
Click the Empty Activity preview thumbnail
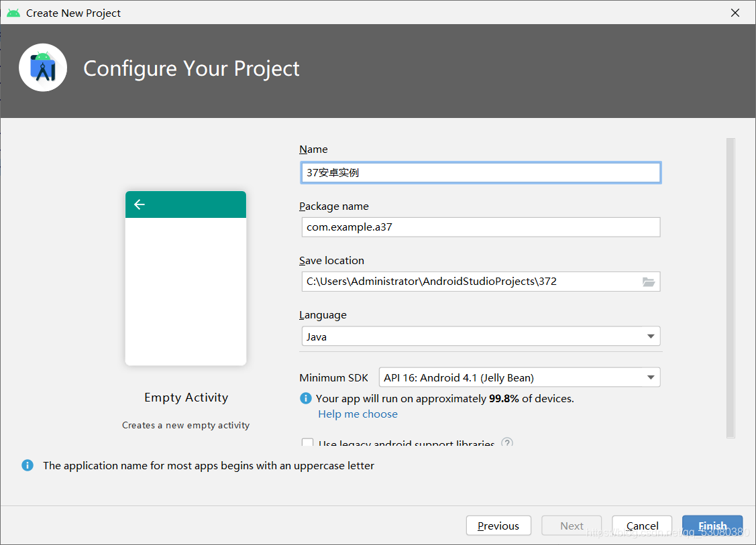[186, 278]
